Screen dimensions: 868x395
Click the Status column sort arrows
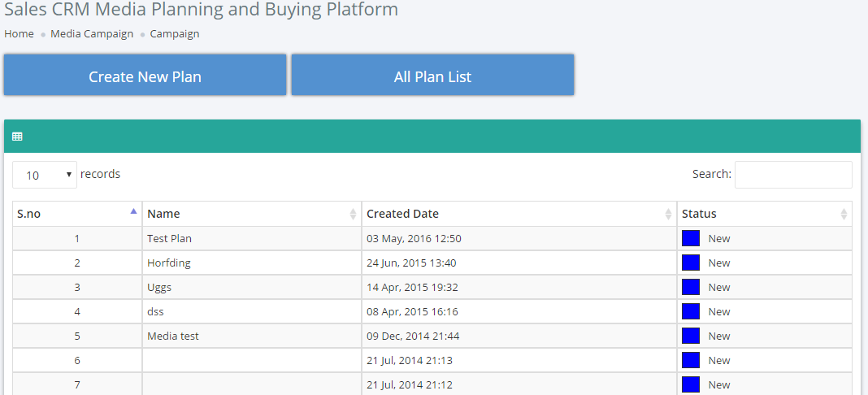[844, 214]
